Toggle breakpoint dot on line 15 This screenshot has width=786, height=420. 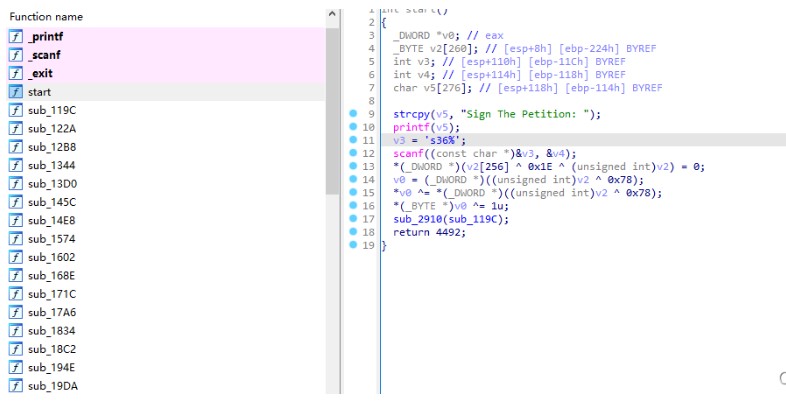coord(353,192)
